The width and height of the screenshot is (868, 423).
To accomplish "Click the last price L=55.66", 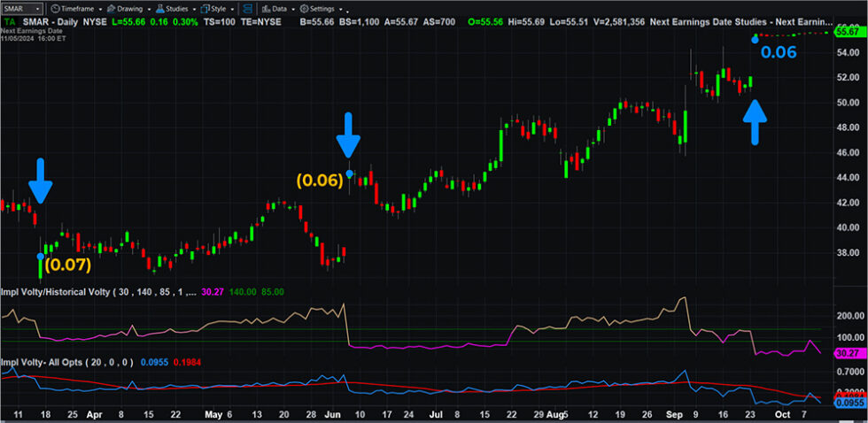I will 130,22.
